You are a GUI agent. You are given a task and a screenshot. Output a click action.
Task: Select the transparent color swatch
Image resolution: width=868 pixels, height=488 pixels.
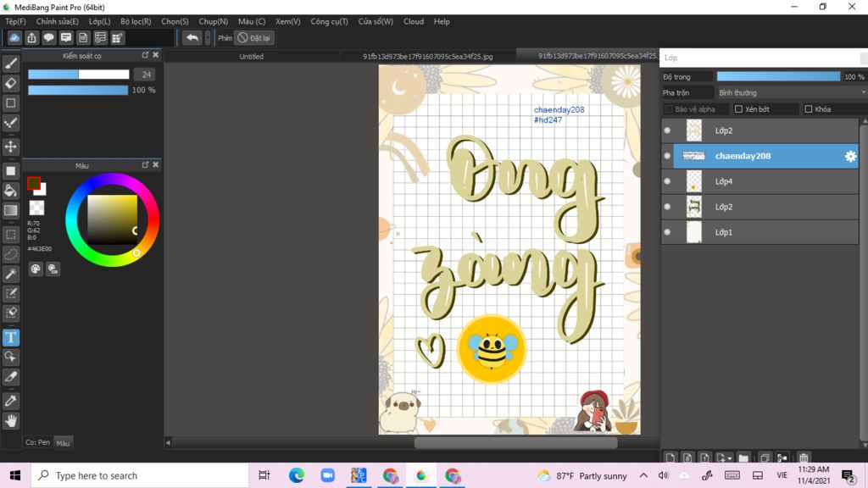36,208
